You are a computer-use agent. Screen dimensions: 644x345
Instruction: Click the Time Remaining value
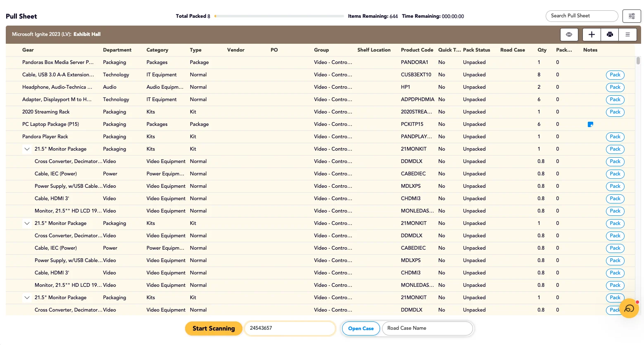(x=453, y=16)
